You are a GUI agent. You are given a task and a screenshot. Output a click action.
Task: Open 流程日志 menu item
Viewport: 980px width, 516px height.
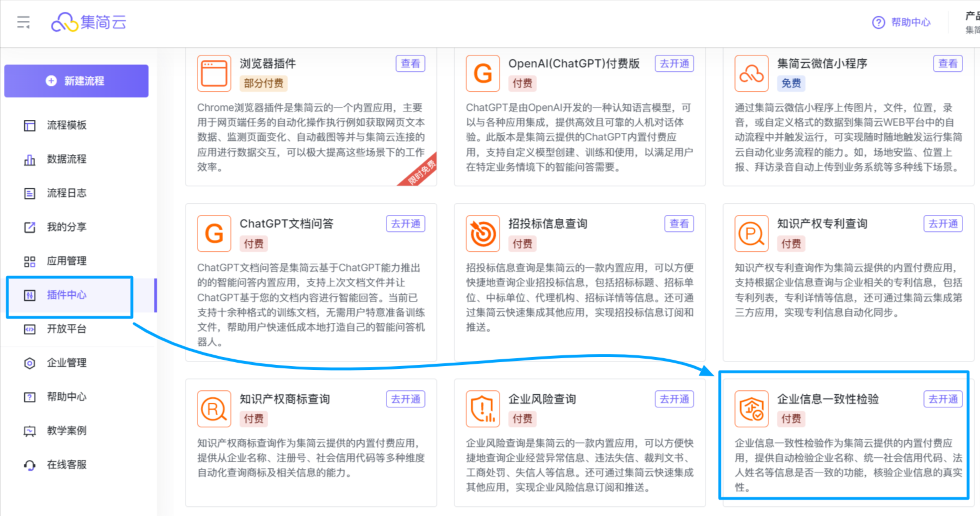(x=67, y=193)
